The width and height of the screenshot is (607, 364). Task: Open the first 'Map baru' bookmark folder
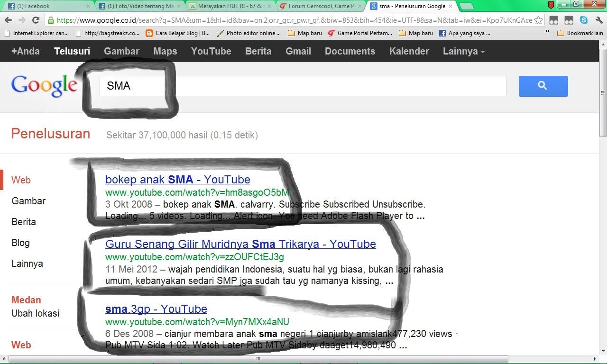[x=305, y=33]
